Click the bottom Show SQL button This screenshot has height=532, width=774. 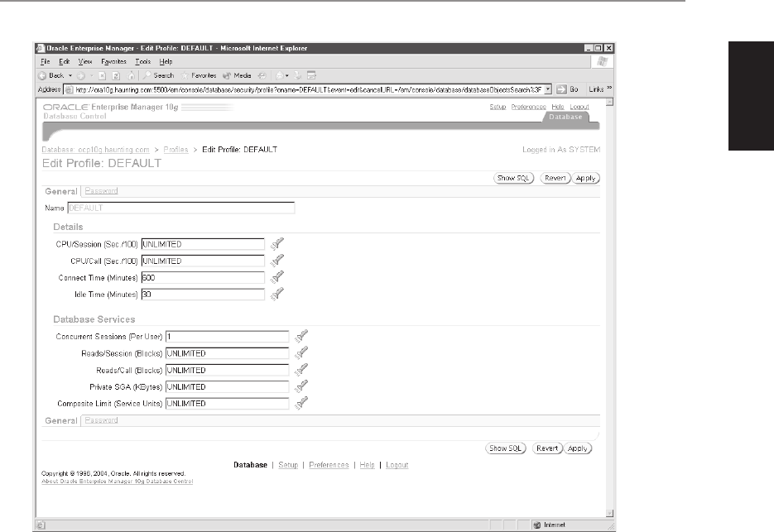tap(506, 448)
